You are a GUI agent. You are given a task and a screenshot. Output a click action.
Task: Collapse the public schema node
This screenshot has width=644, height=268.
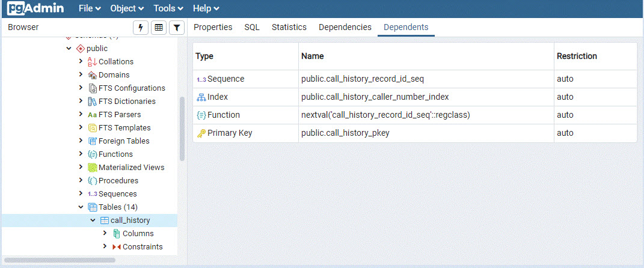pos(69,49)
